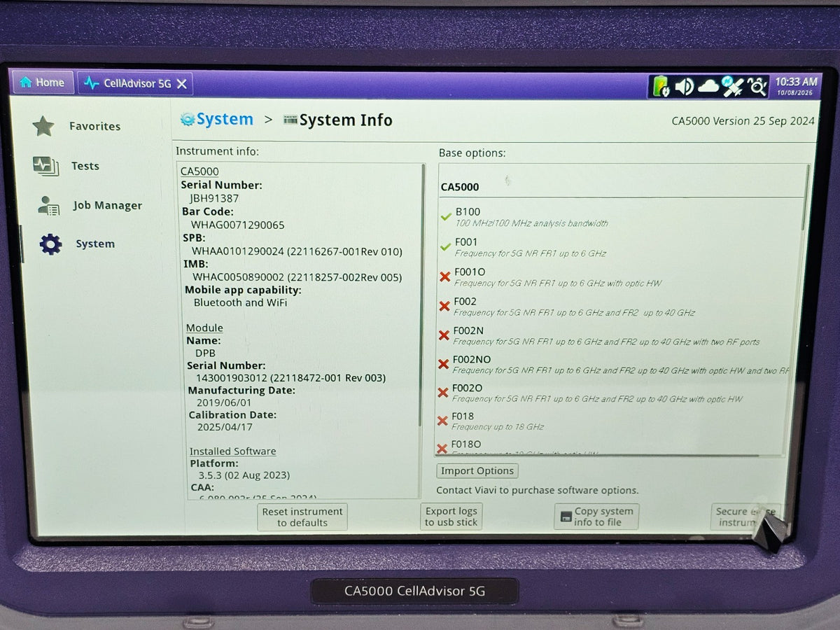Image resolution: width=840 pixels, height=630 pixels.
Task: Click the System breadcrumb link
Action: (x=225, y=120)
